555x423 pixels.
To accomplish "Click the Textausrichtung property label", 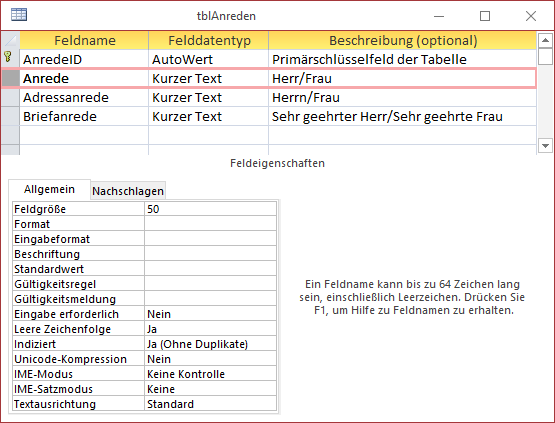I will tap(78, 404).
